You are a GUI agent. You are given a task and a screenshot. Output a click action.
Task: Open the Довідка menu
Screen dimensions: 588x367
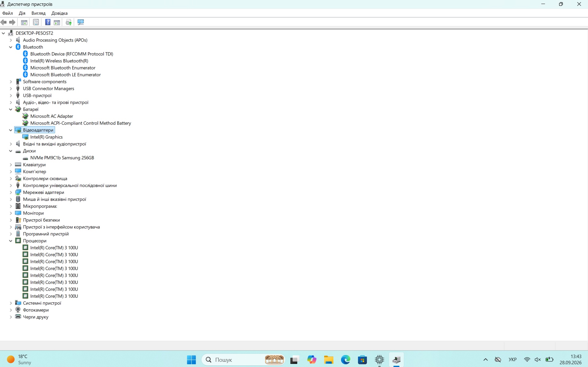[x=59, y=13]
